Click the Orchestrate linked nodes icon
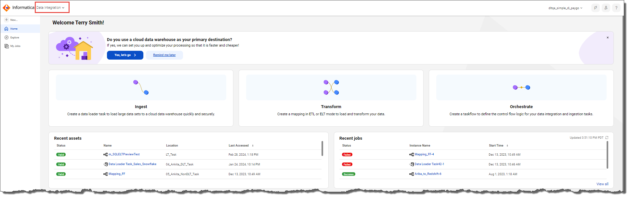Image resolution: width=644 pixels, height=197 pixels. click(521, 87)
